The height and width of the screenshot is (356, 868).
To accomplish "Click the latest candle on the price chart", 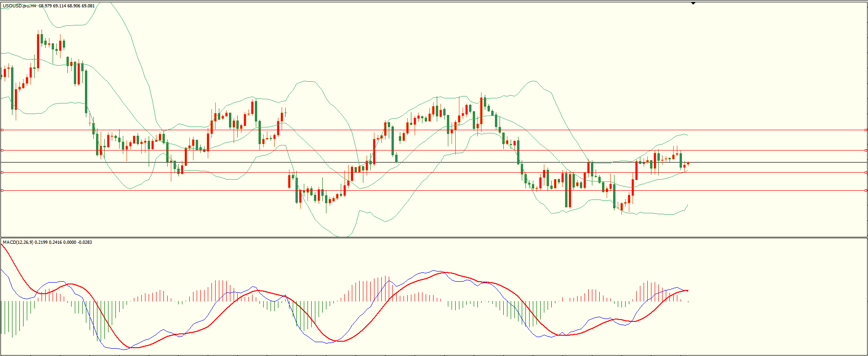I will pyautogui.click(x=688, y=163).
